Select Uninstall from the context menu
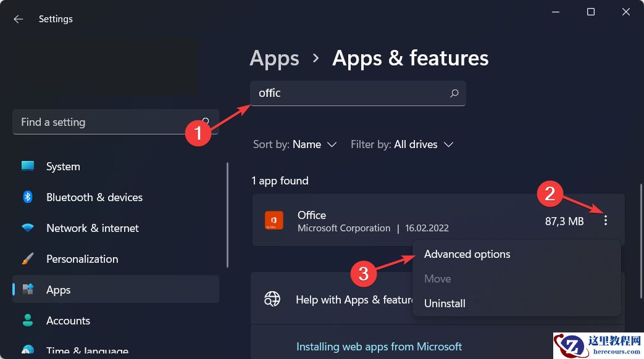The height and width of the screenshot is (359, 644). [444, 303]
